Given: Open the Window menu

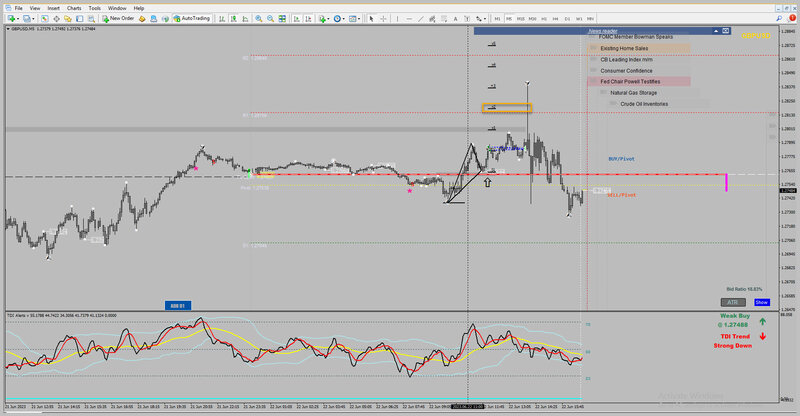Looking at the screenshot, I should [117, 8].
